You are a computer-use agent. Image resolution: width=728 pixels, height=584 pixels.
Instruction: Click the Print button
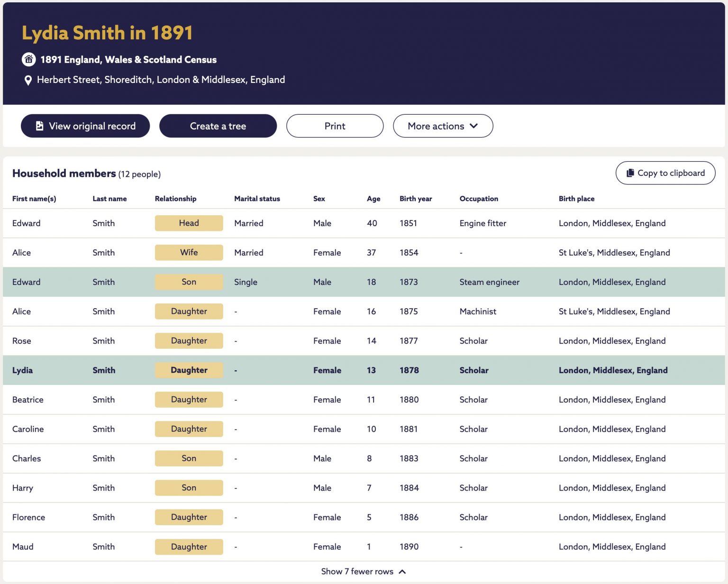point(335,126)
